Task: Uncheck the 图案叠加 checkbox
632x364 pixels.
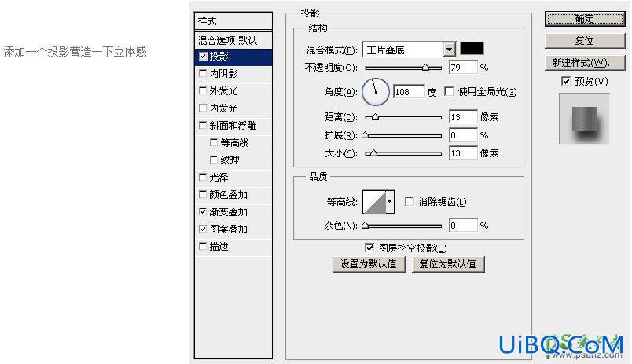Action: (203, 229)
